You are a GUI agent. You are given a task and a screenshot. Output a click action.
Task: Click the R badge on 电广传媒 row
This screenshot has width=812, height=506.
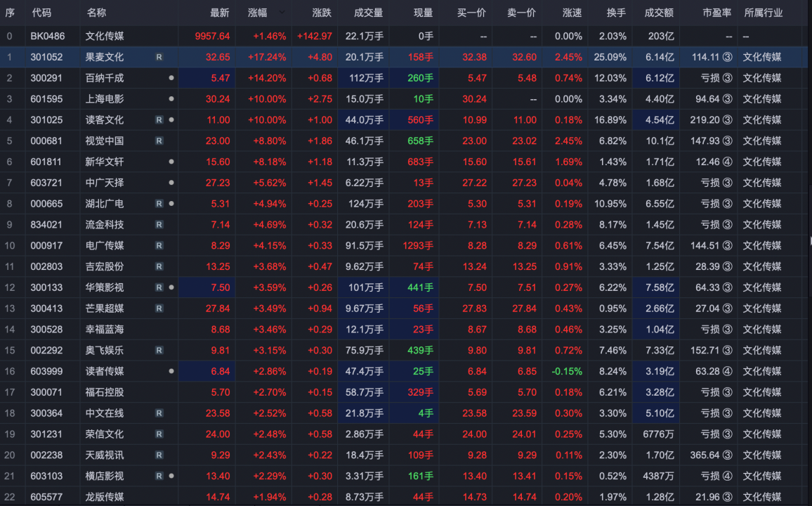point(159,245)
